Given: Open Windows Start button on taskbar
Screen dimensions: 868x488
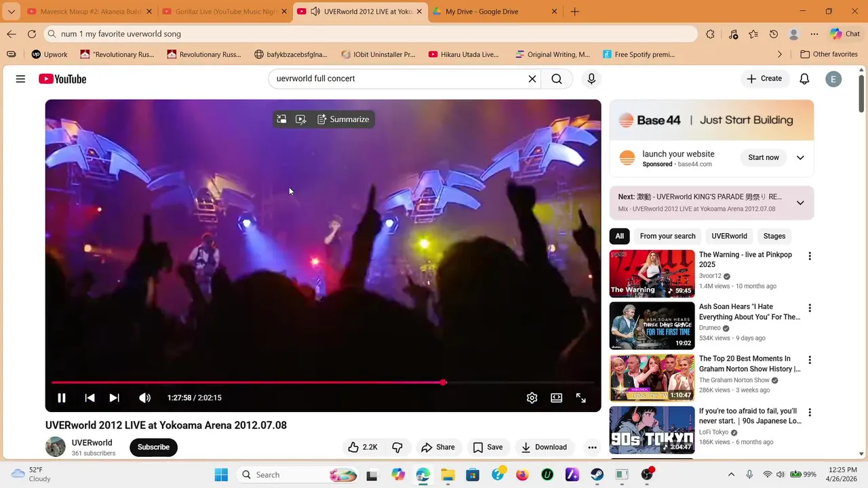Looking at the screenshot, I should pos(221,474).
